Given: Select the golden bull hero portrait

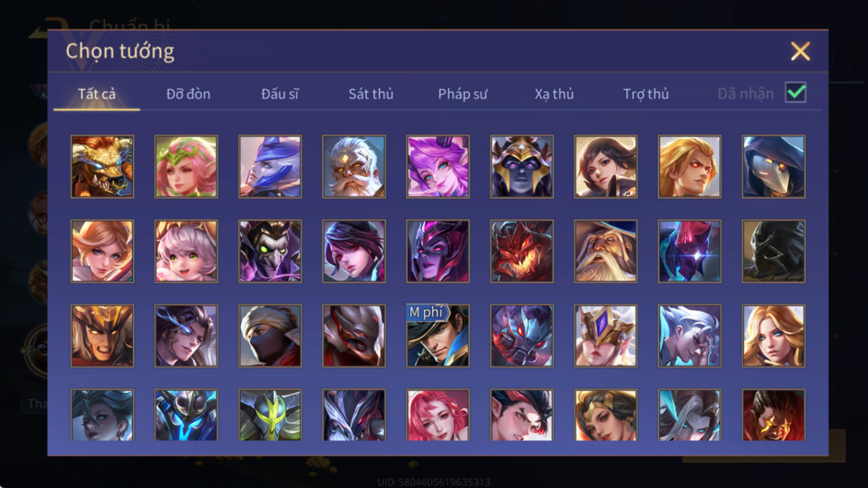Looking at the screenshot, I should 102,166.
